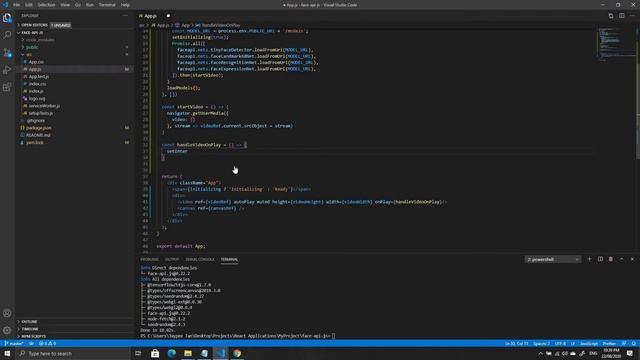Viewport: 640px width, 360px height.
Task: Kill terminal with trash icon
Action: click(611, 259)
